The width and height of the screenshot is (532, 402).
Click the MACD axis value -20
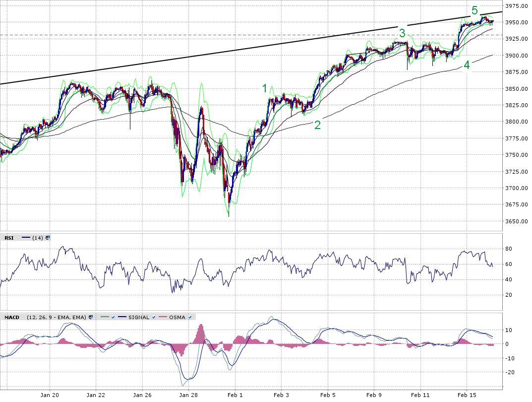click(510, 372)
